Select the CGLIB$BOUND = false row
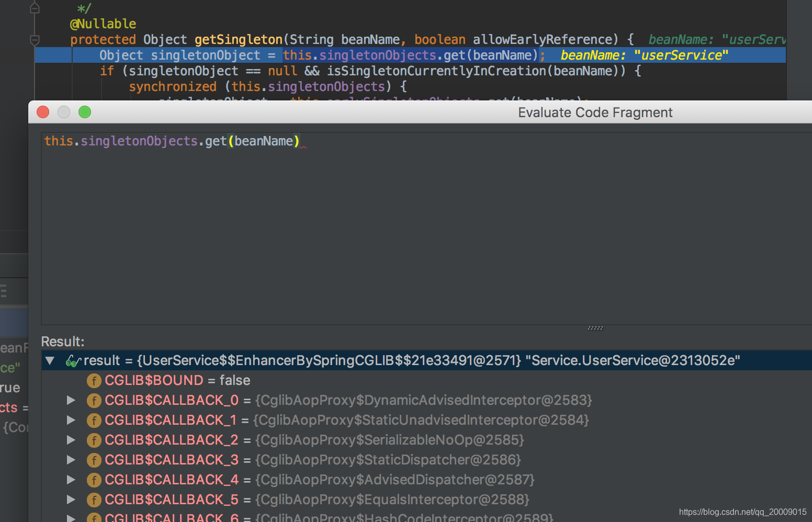This screenshot has width=812, height=522. [426, 380]
